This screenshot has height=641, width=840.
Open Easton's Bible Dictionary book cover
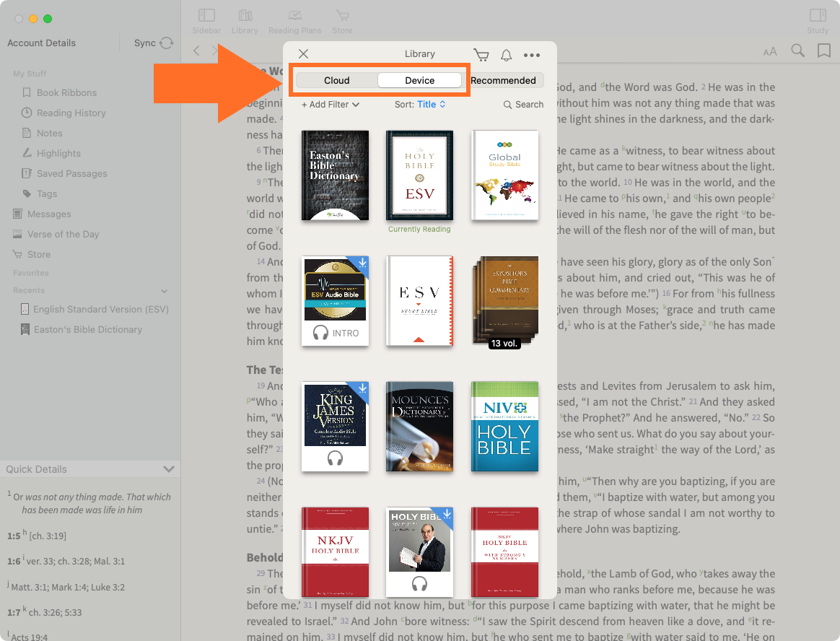click(x=335, y=175)
